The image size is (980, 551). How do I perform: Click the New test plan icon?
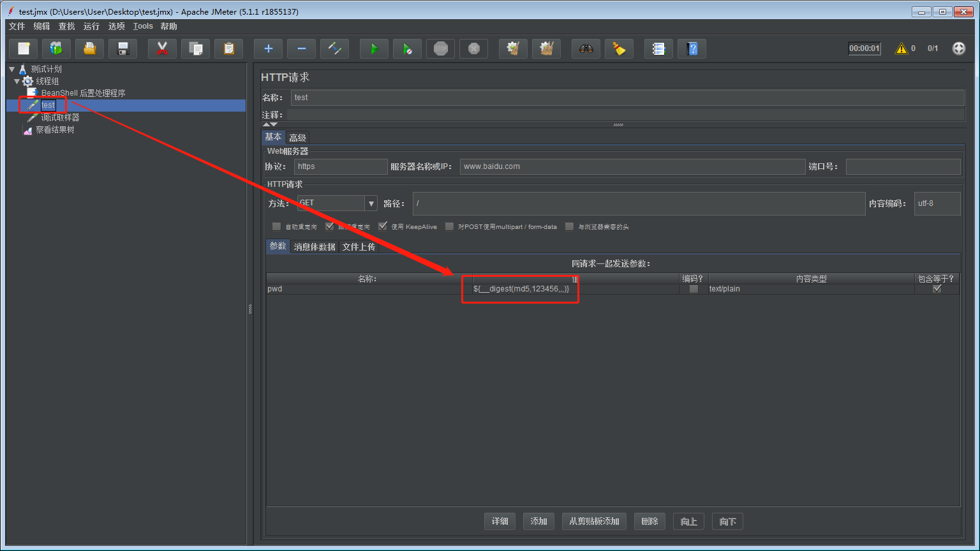[24, 48]
